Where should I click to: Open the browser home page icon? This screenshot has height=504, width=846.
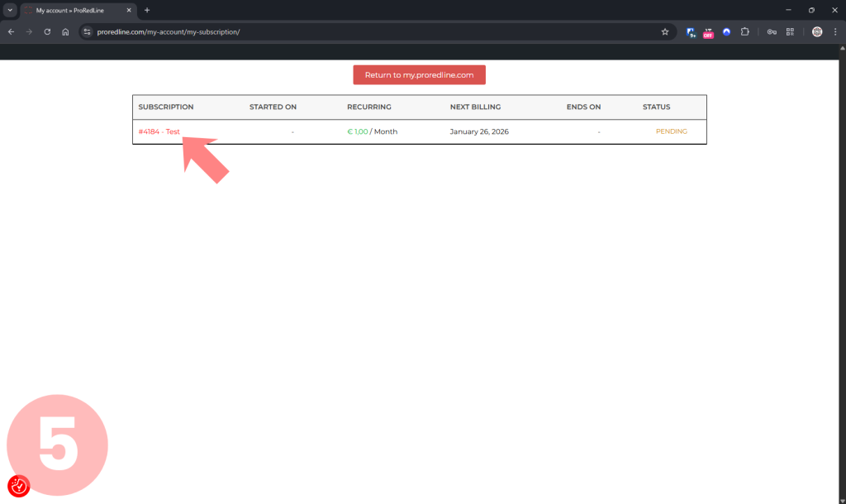click(65, 32)
